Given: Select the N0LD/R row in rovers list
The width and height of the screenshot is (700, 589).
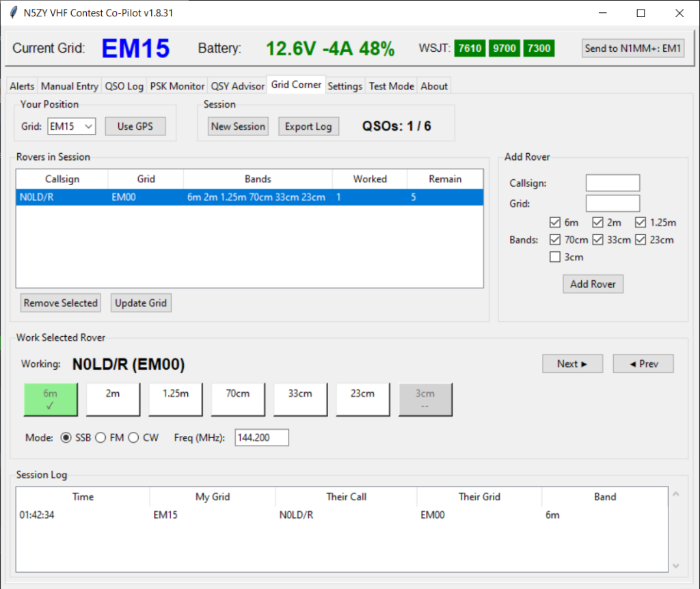Looking at the screenshot, I should pyautogui.click(x=250, y=197).
